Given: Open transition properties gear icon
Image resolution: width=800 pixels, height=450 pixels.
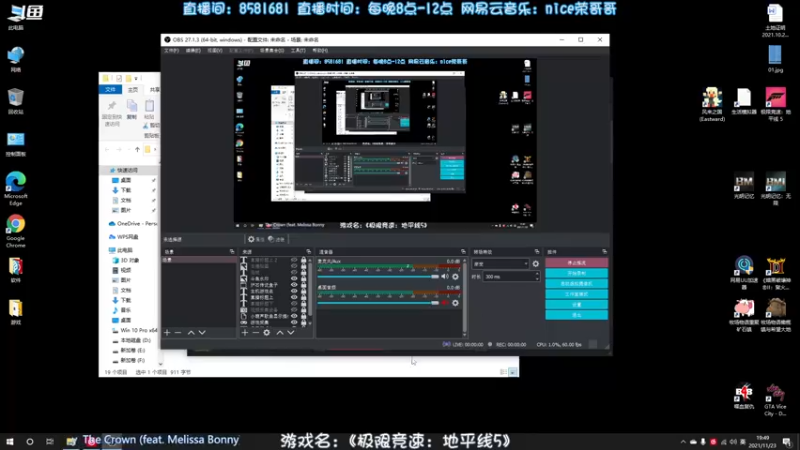Looking at the screenshot, I should click(x=535, y=264).
